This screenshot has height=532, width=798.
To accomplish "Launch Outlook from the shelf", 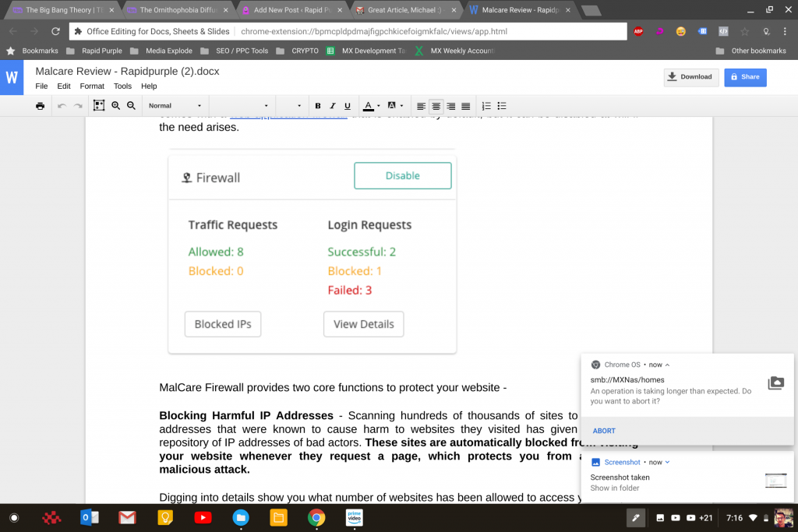I will click(x=90, y=518).
